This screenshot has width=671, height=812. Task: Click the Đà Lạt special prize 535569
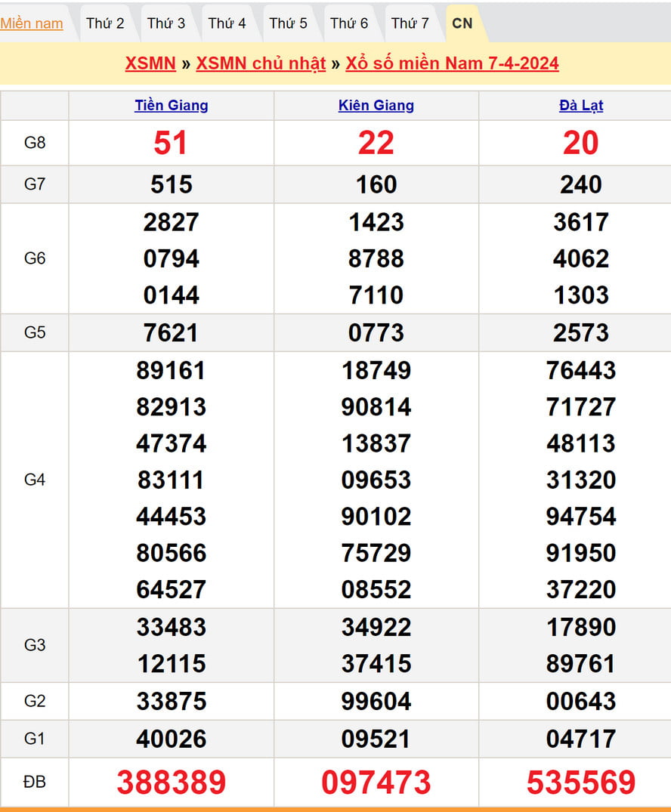581,783
